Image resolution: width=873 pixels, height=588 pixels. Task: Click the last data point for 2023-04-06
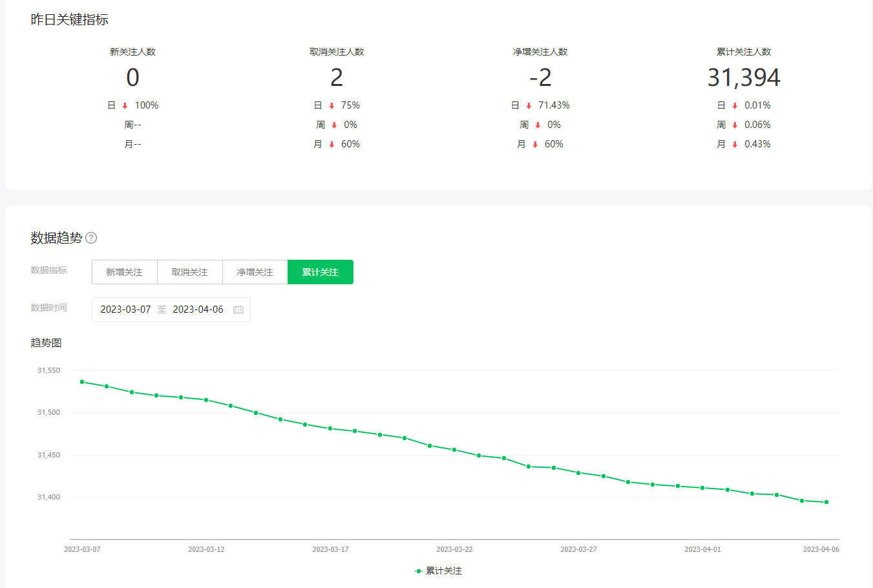(826, 502)
